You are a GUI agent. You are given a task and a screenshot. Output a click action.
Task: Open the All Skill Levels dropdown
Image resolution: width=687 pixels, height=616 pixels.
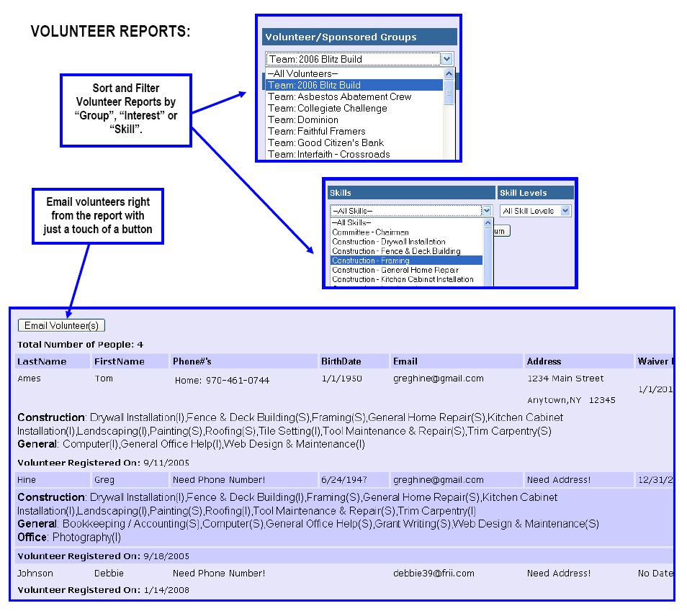point(535,211)
